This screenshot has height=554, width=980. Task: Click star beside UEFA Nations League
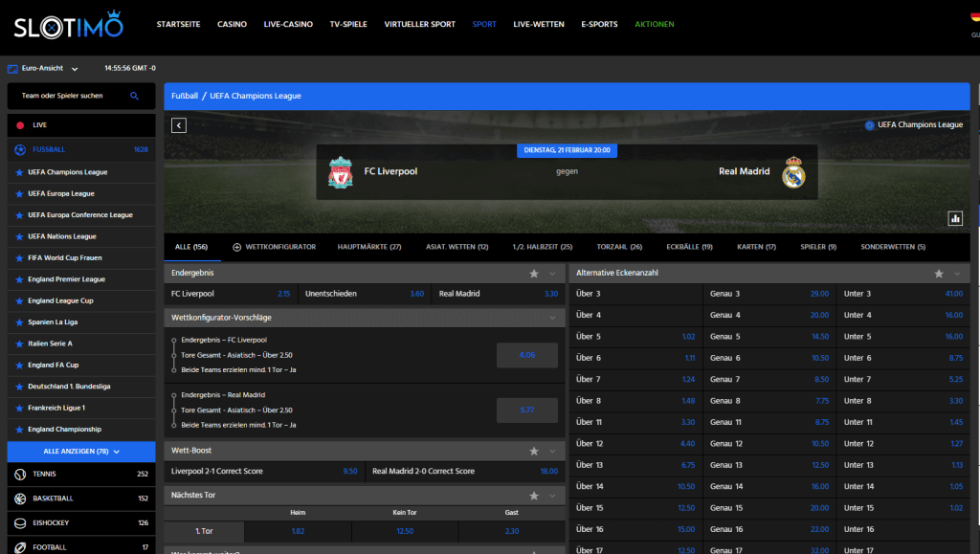tap(19, 237)
